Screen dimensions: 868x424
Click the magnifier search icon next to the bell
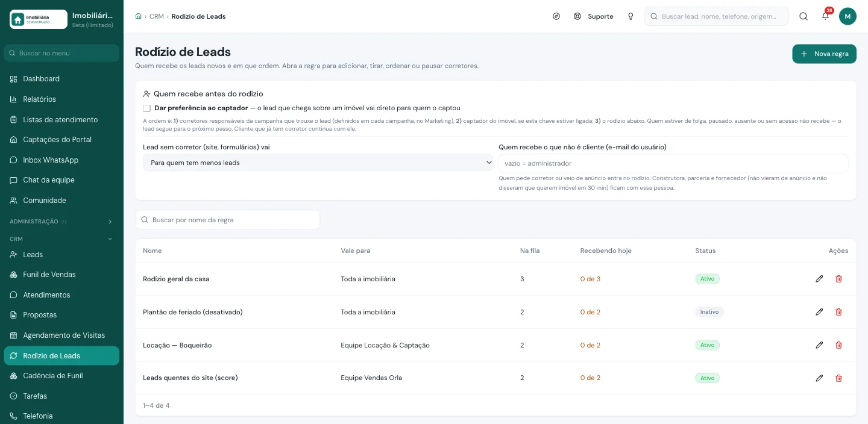804,16
